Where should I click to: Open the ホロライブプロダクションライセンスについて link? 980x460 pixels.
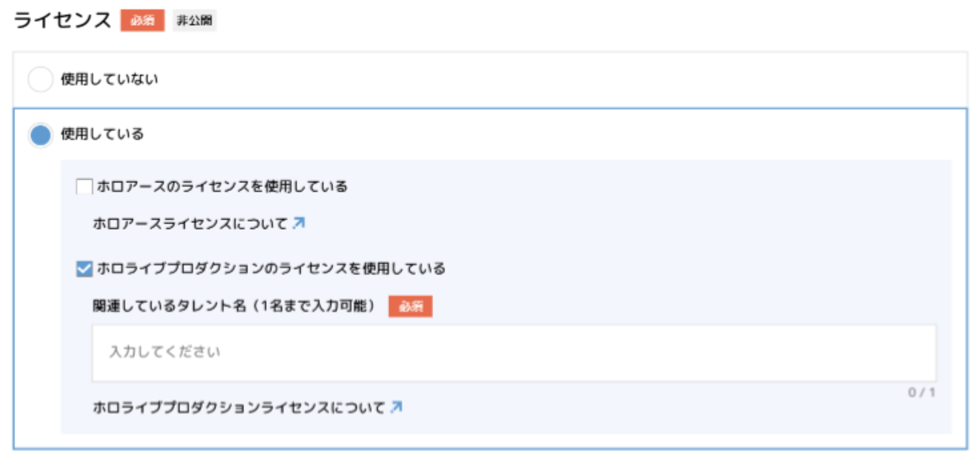[x=239, y=407]
